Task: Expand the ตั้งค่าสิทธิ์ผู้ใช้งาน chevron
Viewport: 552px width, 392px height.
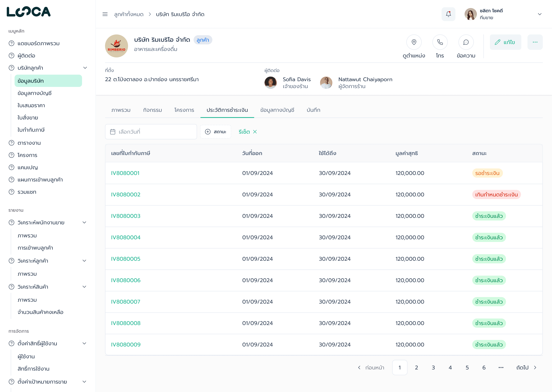Action: (84, 343)
